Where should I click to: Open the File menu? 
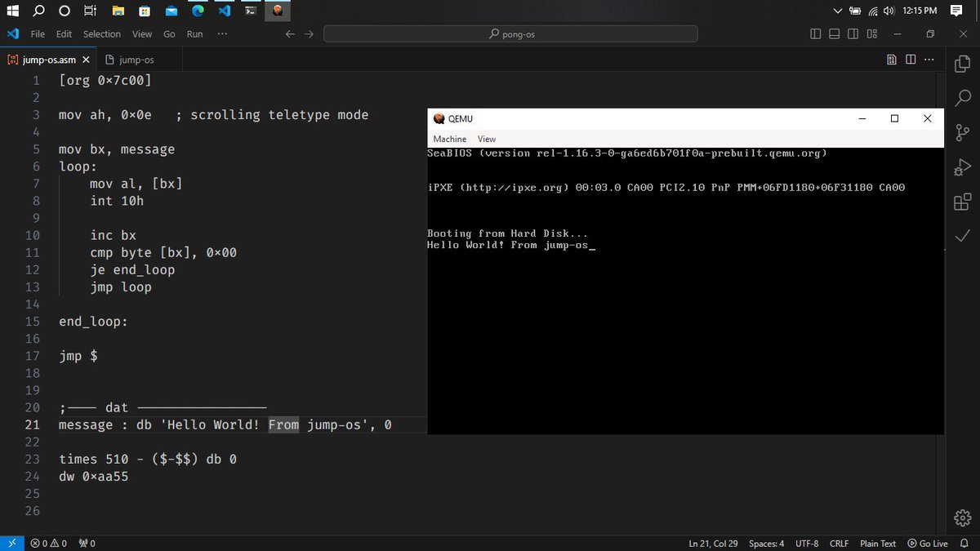pos(38,34)
